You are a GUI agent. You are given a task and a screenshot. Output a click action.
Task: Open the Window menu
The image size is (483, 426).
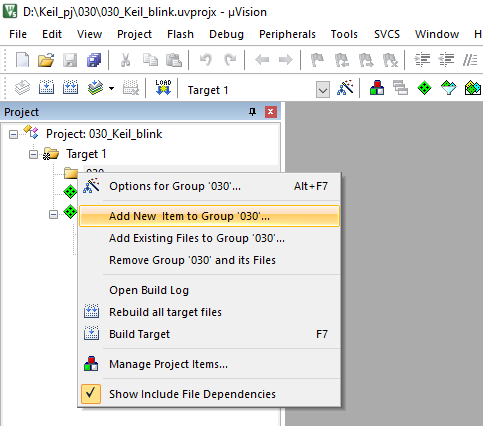coord(437,34)
